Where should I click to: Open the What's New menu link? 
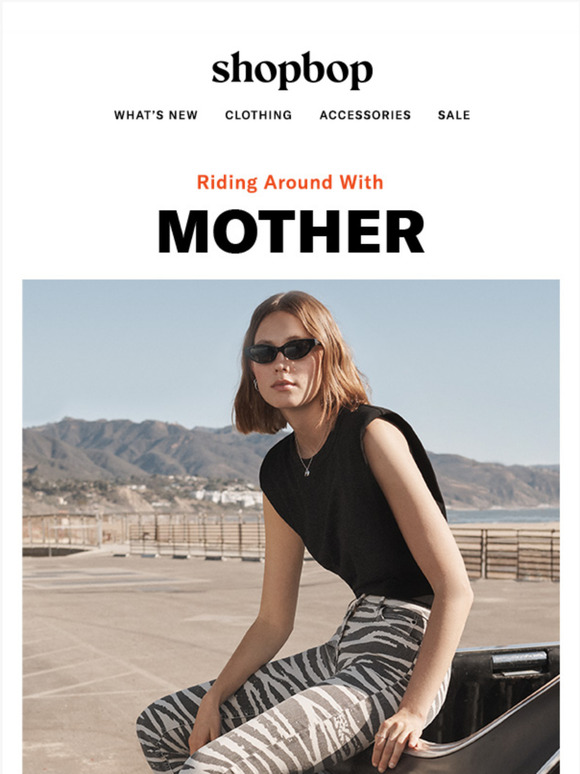click(x=155, y=115)
